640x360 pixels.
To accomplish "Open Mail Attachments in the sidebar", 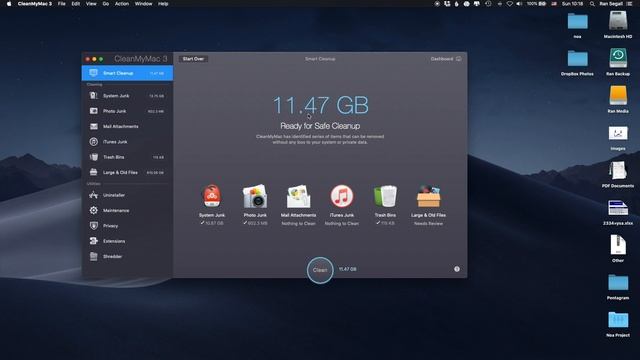I will click(127, 127).
